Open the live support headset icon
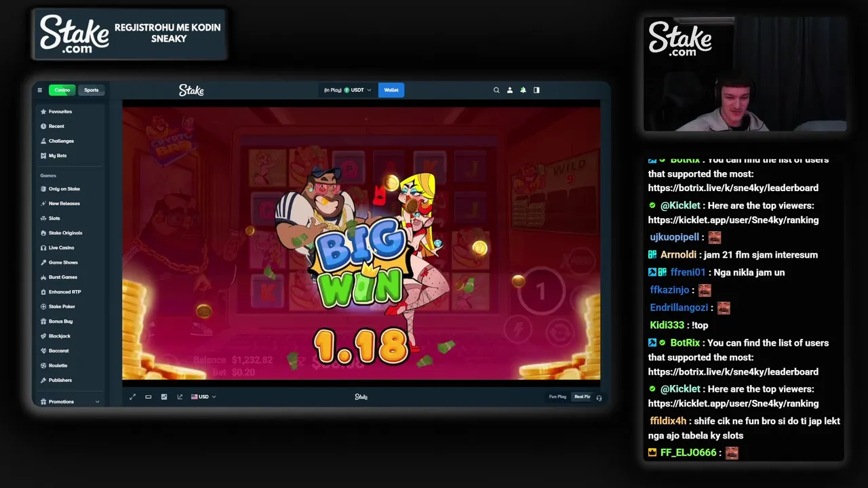 [599, 398]
